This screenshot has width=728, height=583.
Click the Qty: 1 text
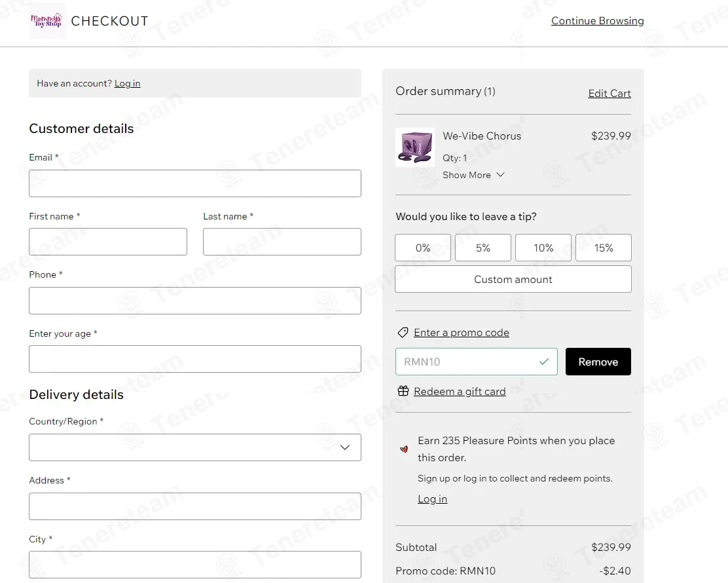click(x=454, y=158)
